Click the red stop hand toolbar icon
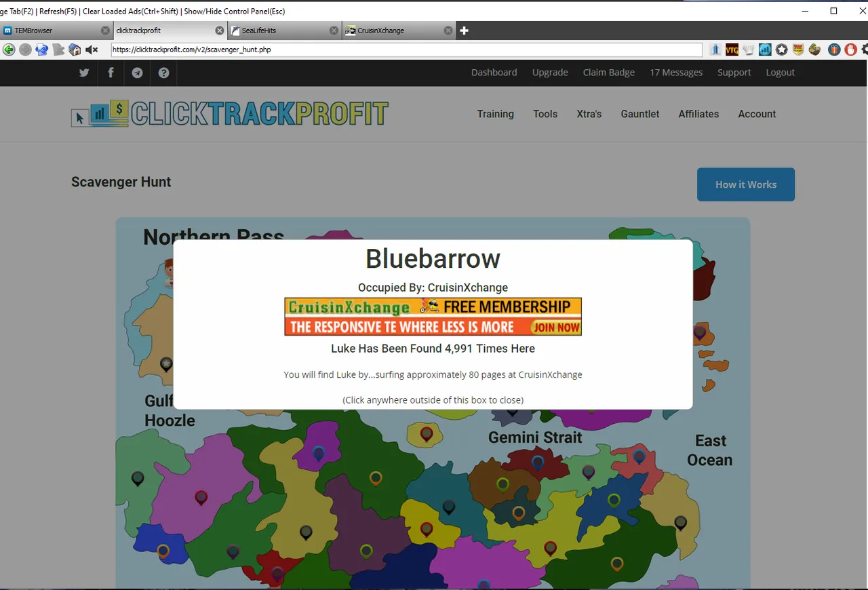 click(x=850, y=50)
